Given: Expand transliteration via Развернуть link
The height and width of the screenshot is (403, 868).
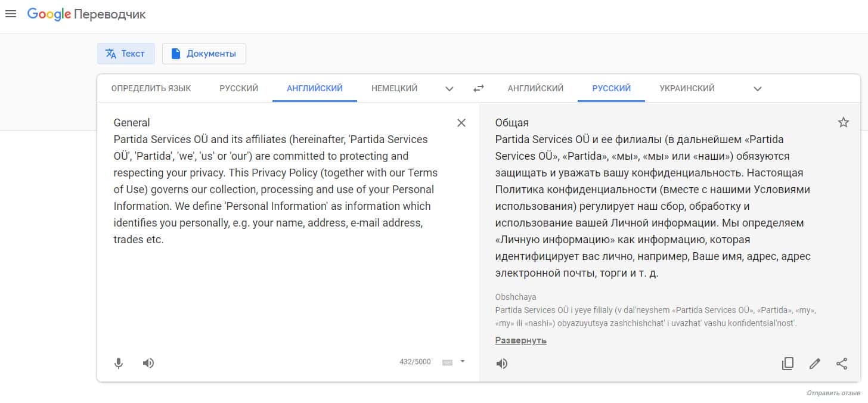Looking at the screenshot, I should [x=520, y=340].
